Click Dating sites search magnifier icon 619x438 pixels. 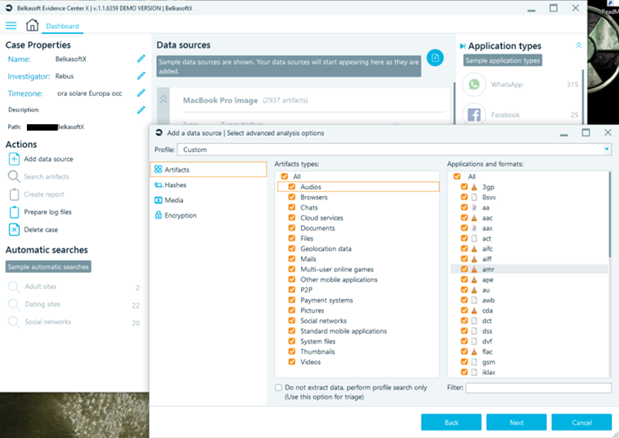point(14,305)
